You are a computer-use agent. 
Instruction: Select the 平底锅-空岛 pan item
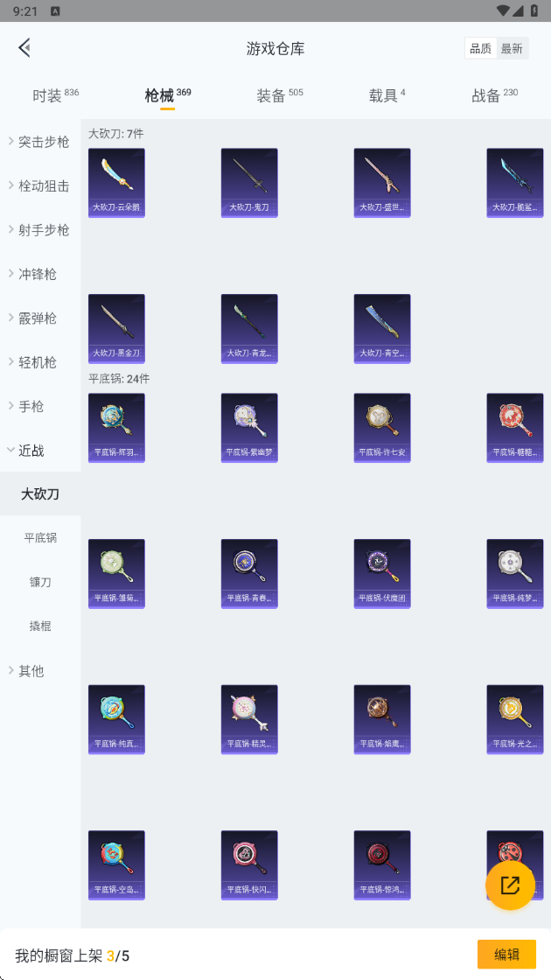pos(116,865)
